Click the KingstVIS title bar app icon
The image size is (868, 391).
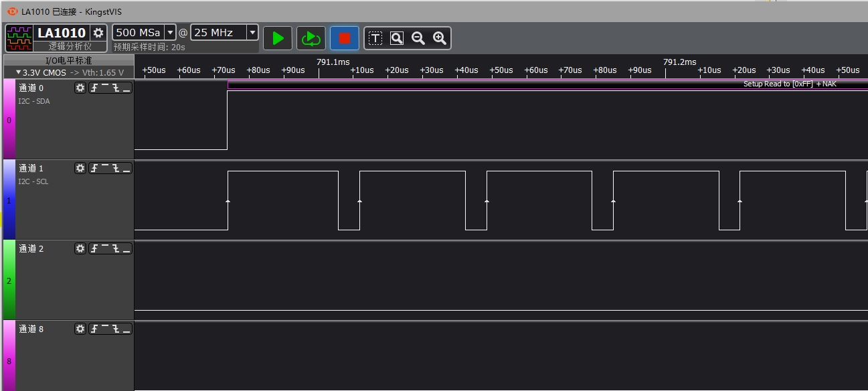pyautogui.click(x=12, y=11)
